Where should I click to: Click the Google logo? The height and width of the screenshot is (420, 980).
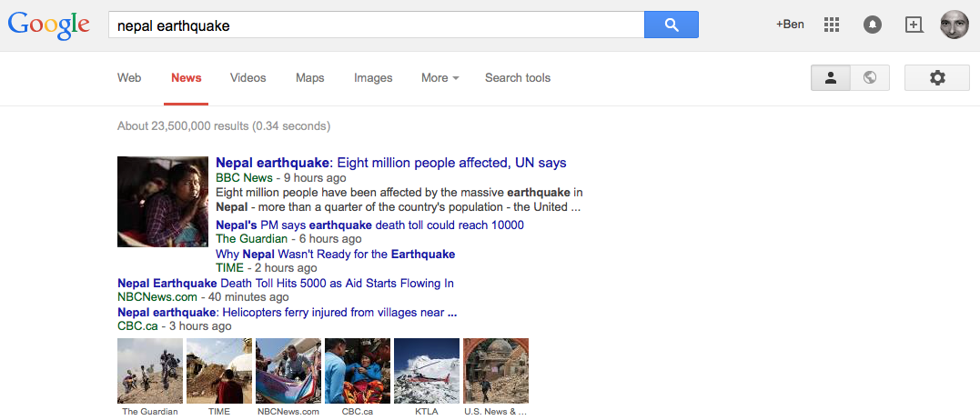click(49, 25)
